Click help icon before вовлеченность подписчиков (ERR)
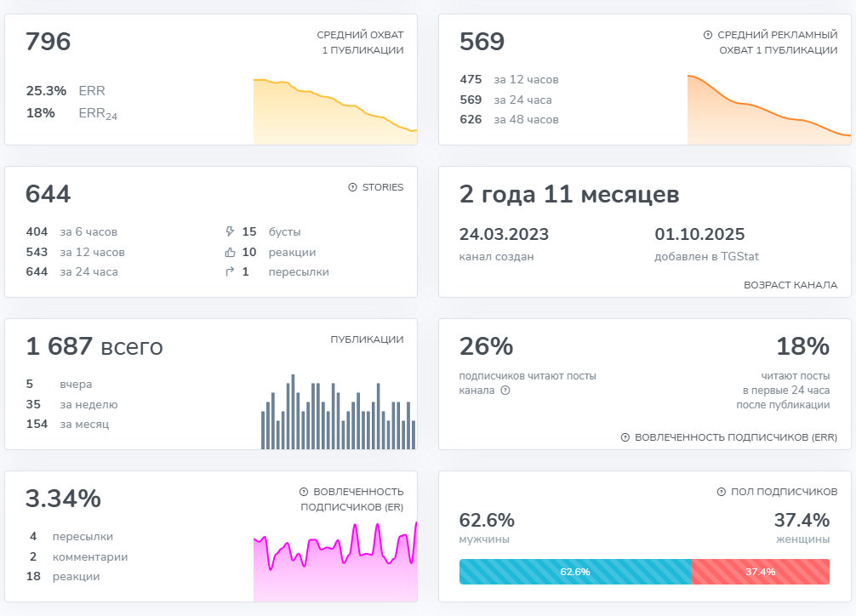Screen dimensions: 856x616 [625, 437]
